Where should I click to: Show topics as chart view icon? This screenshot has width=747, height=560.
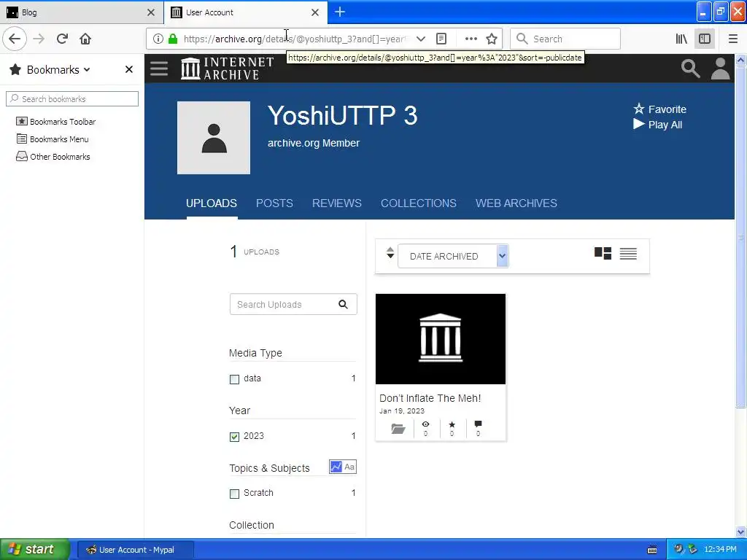pyautogui.click(x=336, y=467)
